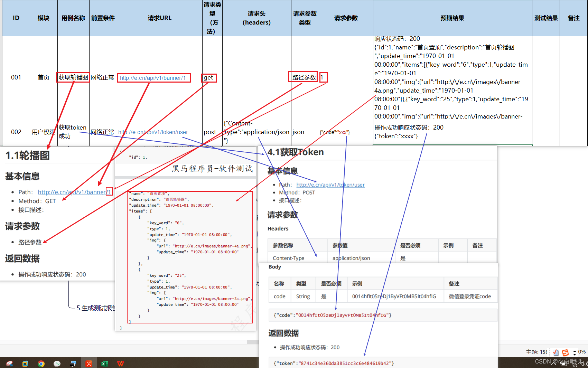Click the volume speaker tray icon
588x368 pixels.
pyautogui.click(x=584, y=364)
